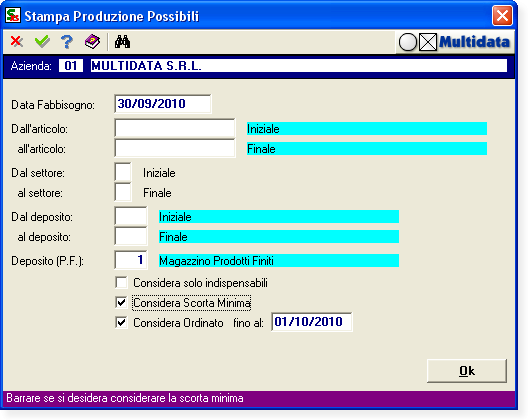Toggle the Considera Ordinato checkbox
The width and height of the screenshot is (528, 420).
pos(121,322)
